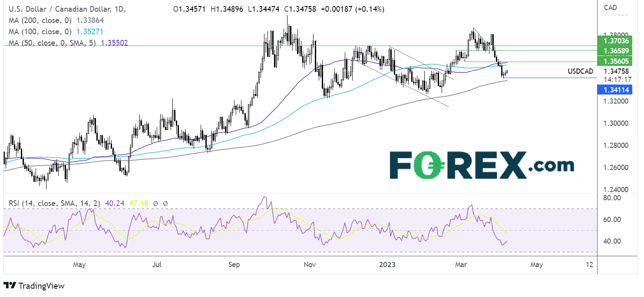This screenshot has width=644, height=297.
Task: Click the RSI 80.00 scale label
Action: click(614, 198)
